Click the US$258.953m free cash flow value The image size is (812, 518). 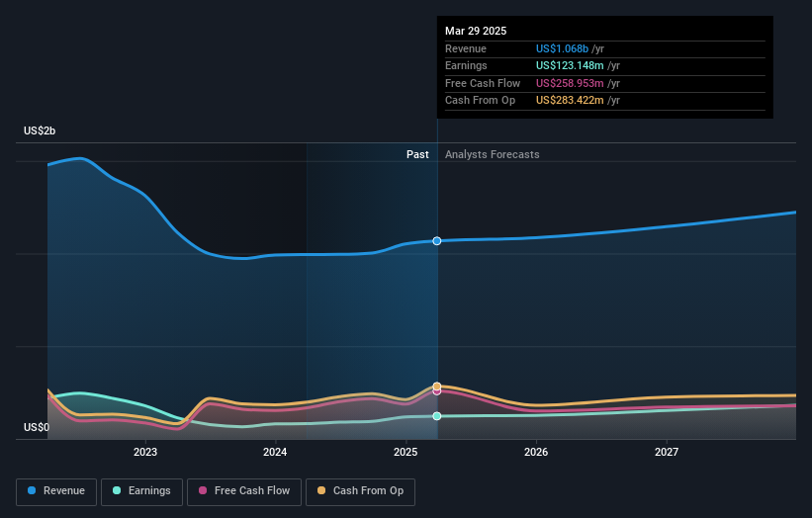coord(570,83)
